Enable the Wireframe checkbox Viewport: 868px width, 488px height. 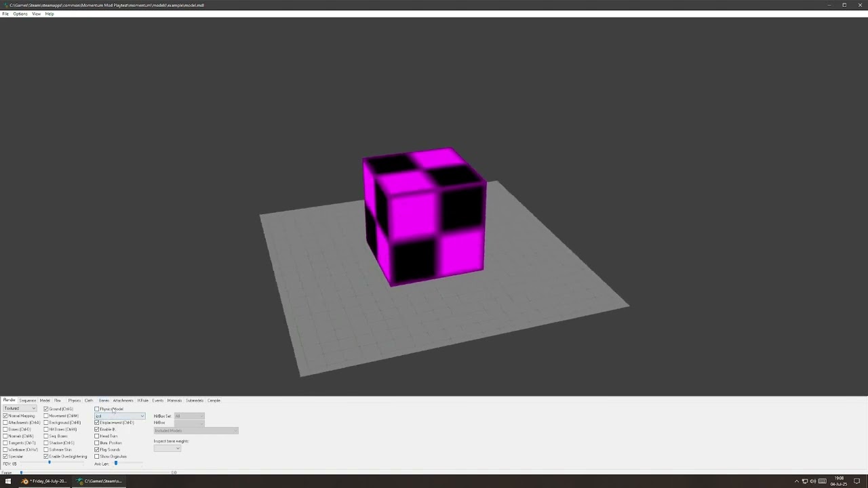5,450
